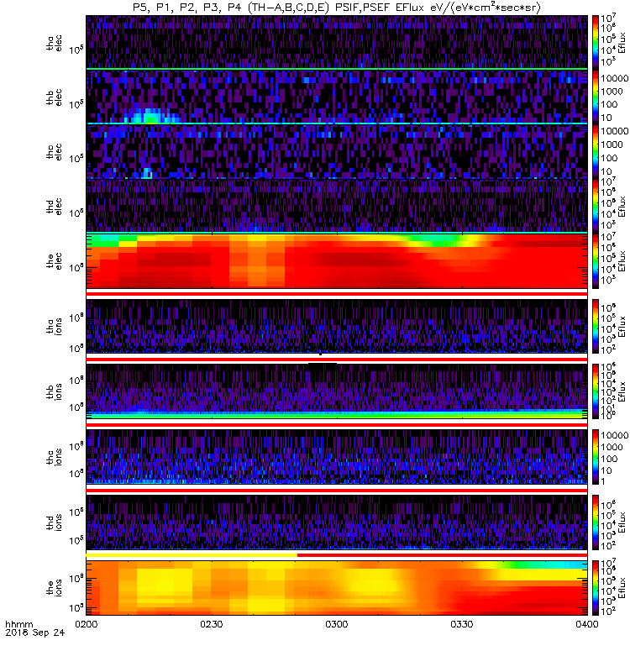Viewport: 630px width, 672px height.
Task: Click the '2018 Sep 24' date label
Action: point(34,633)
